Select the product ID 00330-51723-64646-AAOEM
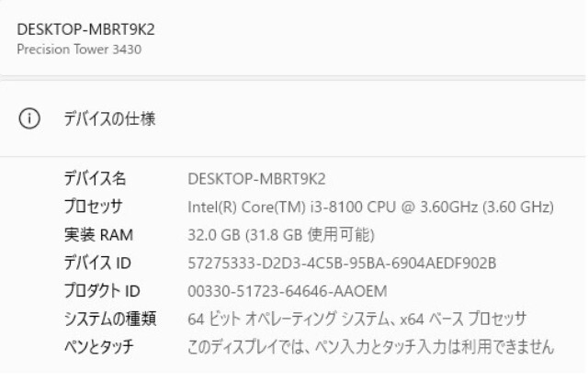This screenshot has height=381, width=588. pos(287,291)
